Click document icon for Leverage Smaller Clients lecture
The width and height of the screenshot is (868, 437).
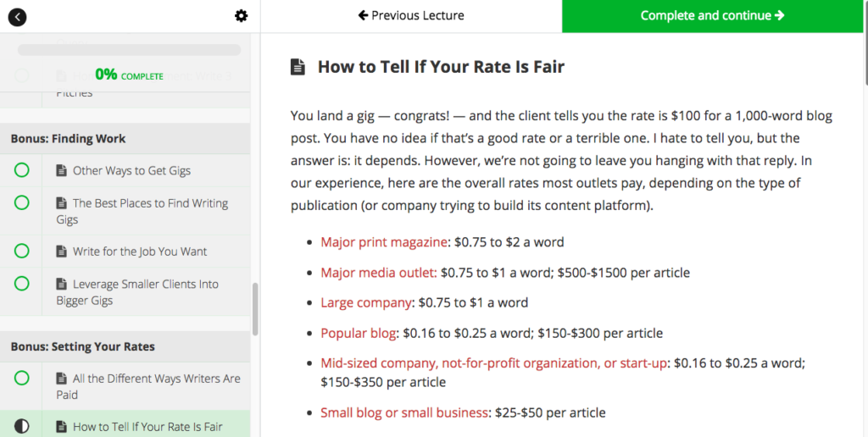click(61, 284)
